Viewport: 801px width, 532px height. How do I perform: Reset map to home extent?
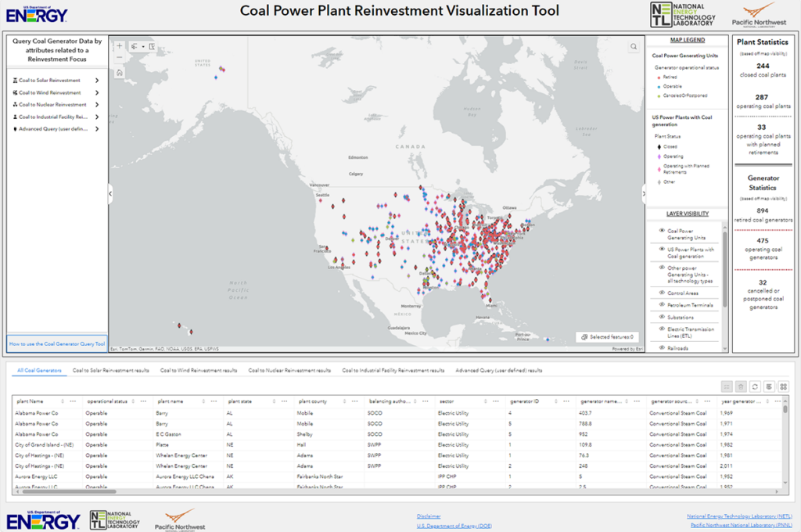click(x=119, y=73)
